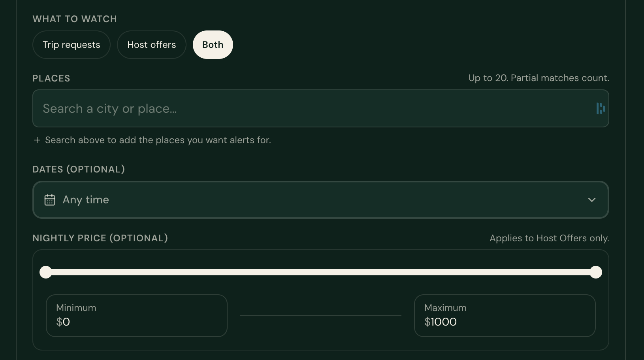This screenshot has height=360, width=644.
Task: Click the $0 minimum value
Action: (x=63, y=322)
